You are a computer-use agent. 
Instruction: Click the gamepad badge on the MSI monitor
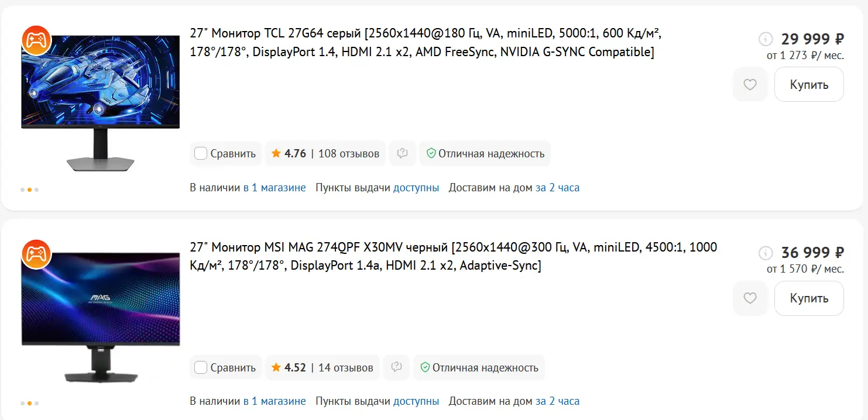(x=36, y=254)
